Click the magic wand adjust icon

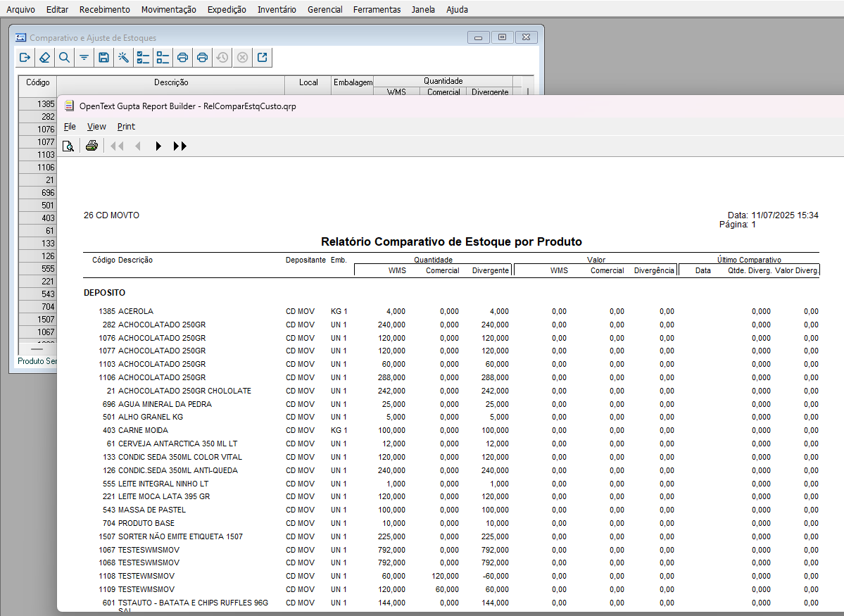point(123,58)
